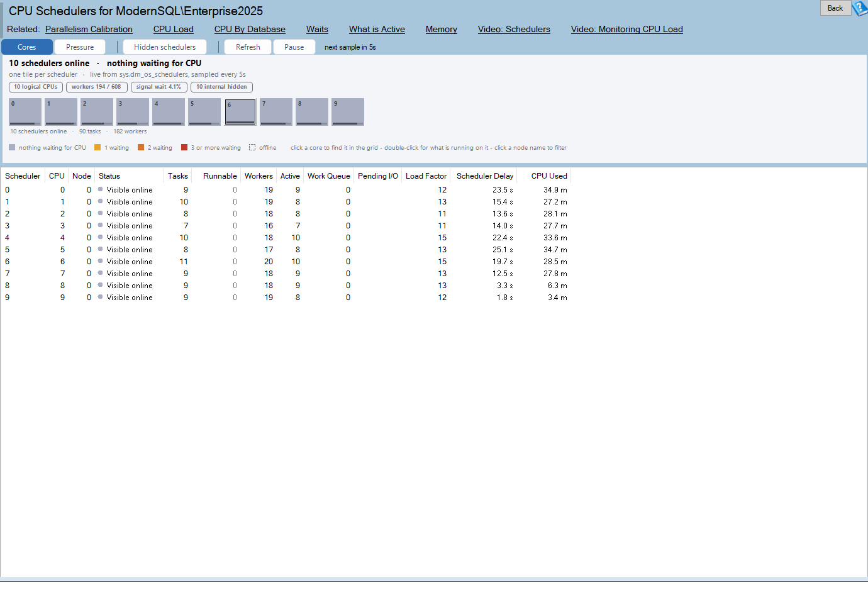The height and width of the screenshot is (614, 868).
Task: Pause the live sampling
Action: (x=294, y=47)
